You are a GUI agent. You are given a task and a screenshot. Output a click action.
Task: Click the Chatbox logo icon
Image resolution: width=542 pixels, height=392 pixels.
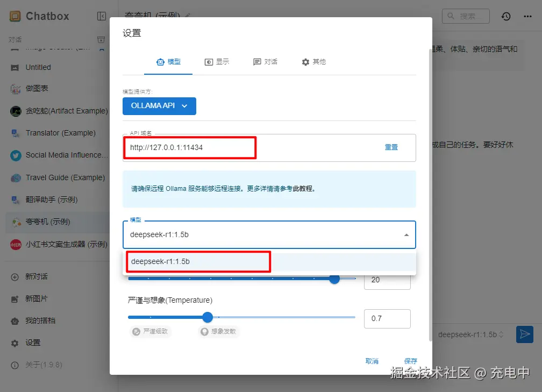(x=15, y=16)
